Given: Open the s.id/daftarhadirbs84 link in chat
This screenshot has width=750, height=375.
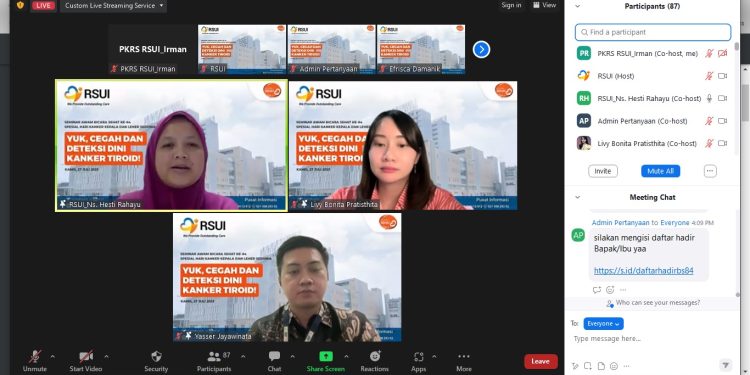Looking at the screenshot, I should coord(643,271).
